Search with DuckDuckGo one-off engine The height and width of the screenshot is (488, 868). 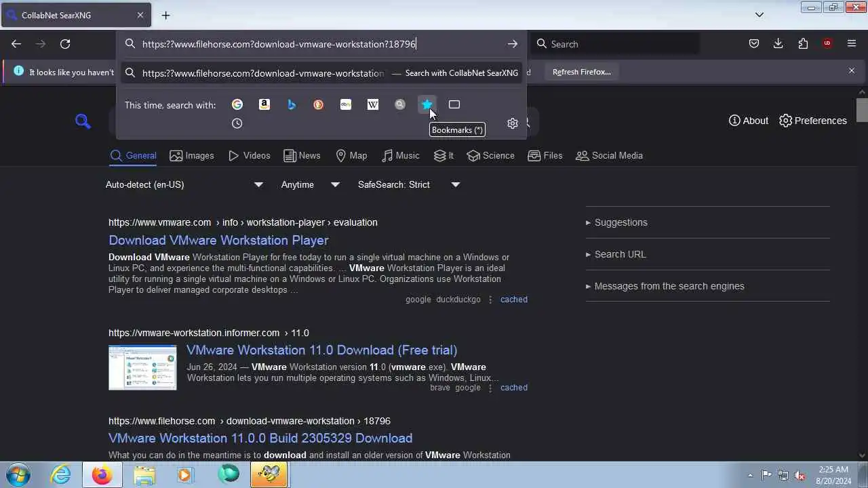tap(319, 104)
